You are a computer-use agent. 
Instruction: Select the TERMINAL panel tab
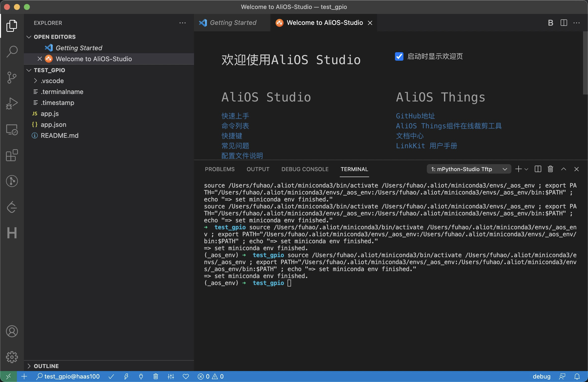pos(354,169)
